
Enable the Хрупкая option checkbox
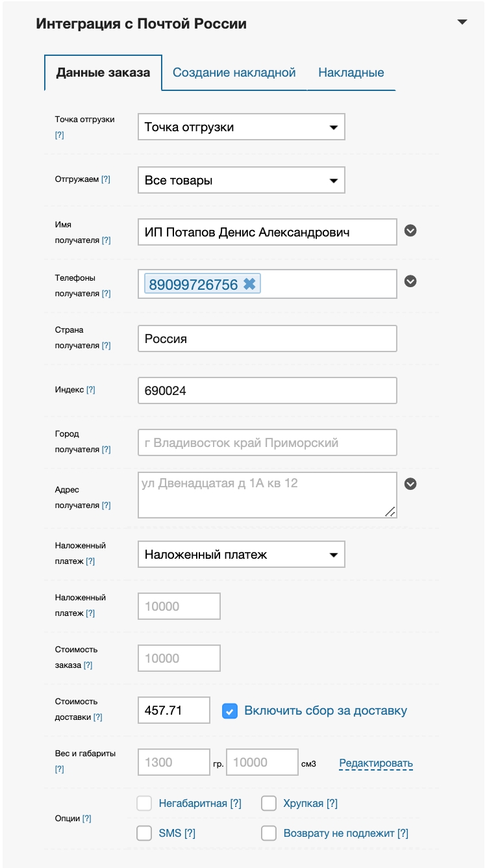click(x=269, y=804)
